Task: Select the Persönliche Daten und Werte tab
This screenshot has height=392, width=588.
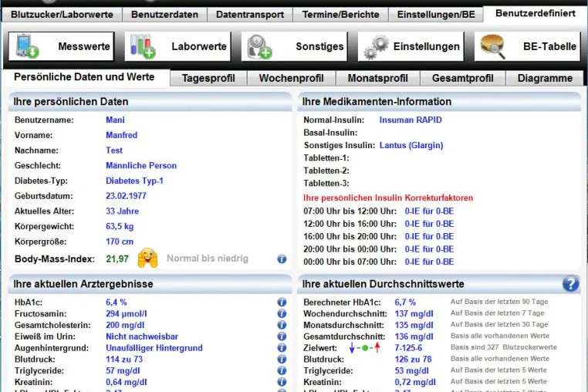Action: [x=84, y=77]
